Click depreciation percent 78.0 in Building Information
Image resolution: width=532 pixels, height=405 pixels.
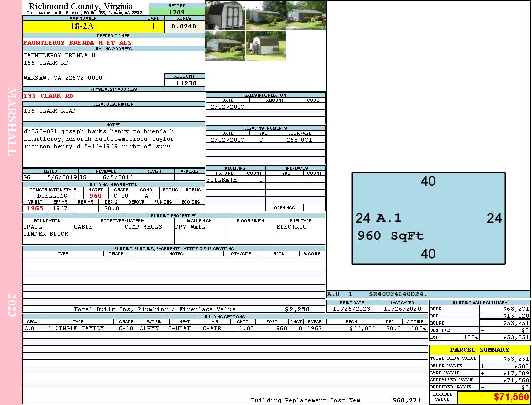111,208
